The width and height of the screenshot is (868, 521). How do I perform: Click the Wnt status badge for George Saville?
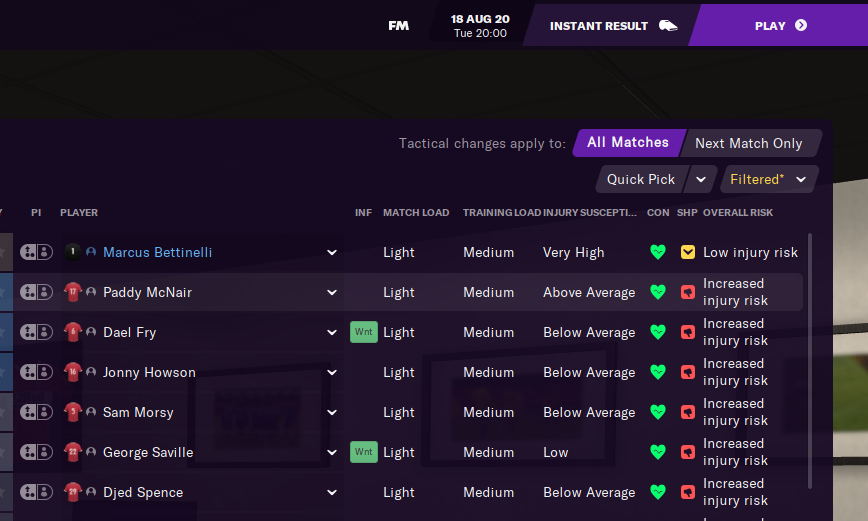point(364,452)
